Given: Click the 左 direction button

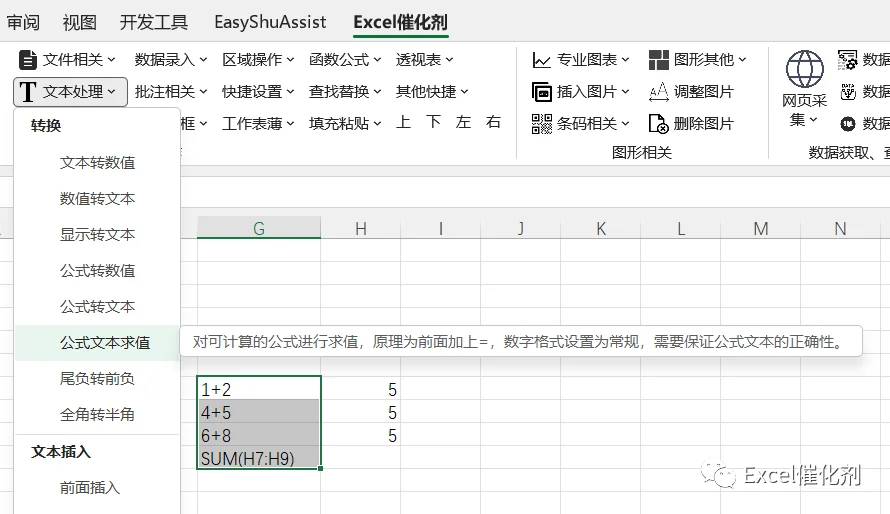Looking at the screenshot, I should [x=464, y=122].
